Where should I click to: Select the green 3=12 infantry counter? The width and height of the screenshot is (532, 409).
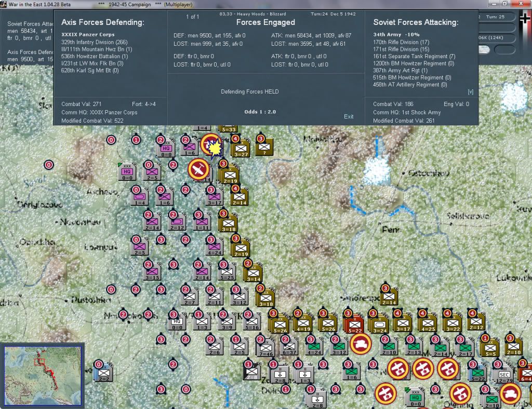click(x=339, y=347)
